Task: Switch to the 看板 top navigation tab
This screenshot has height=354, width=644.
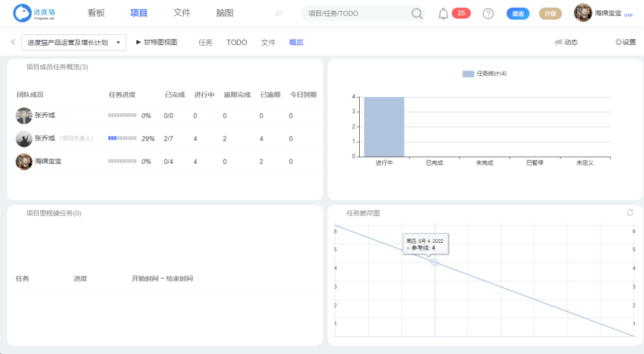Action: click(x=96, y=13)
